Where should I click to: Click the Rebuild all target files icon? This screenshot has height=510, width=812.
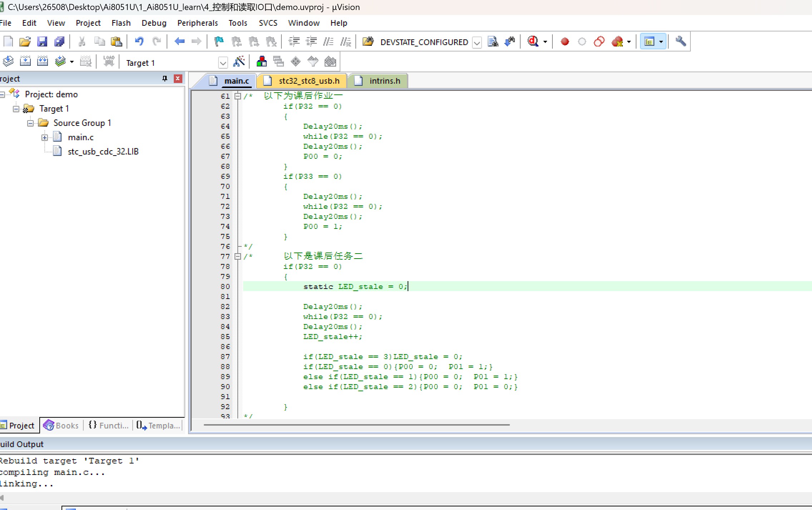pyautogui.click(x=42, y=62)
